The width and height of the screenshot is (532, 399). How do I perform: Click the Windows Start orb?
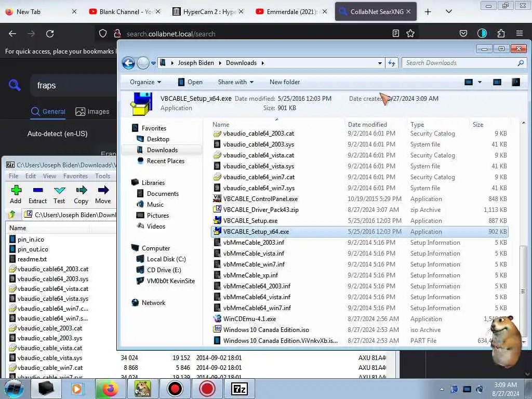[x=14, y=389]
